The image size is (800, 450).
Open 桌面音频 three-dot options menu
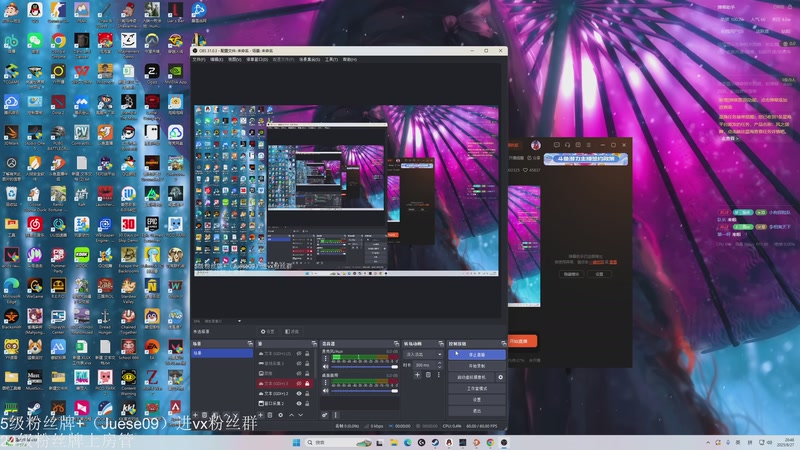coord(326,382)
